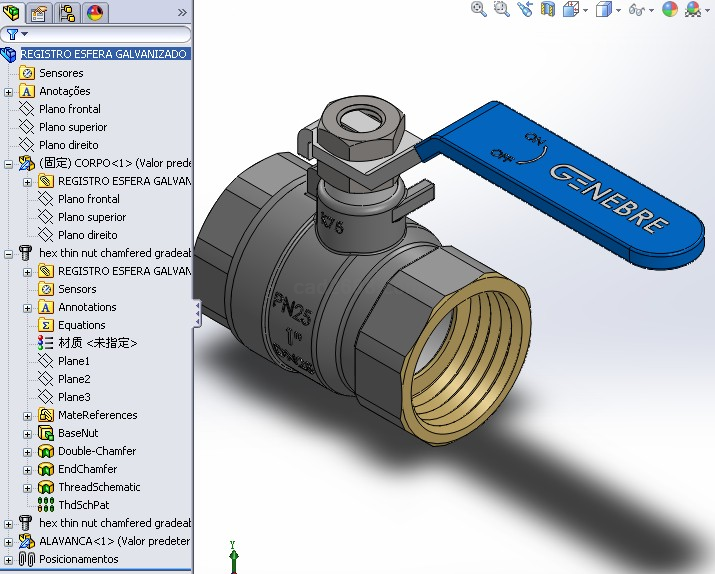Expand the ALAVANCA<1> component node

(9, 542)
